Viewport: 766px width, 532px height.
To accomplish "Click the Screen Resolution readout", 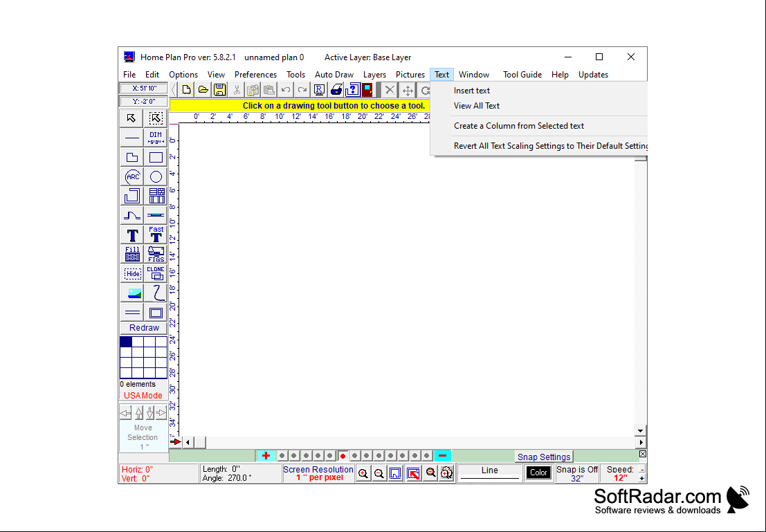I will [x=318, y=473].
